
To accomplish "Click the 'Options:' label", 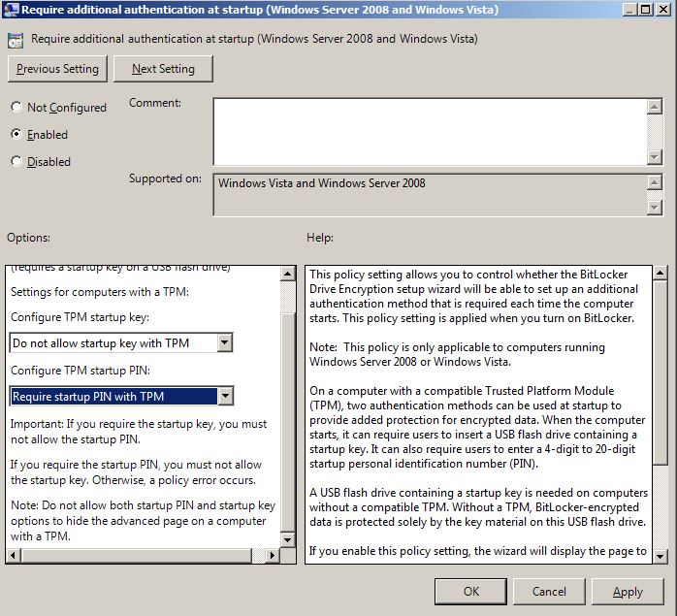I will coord(28,238).
